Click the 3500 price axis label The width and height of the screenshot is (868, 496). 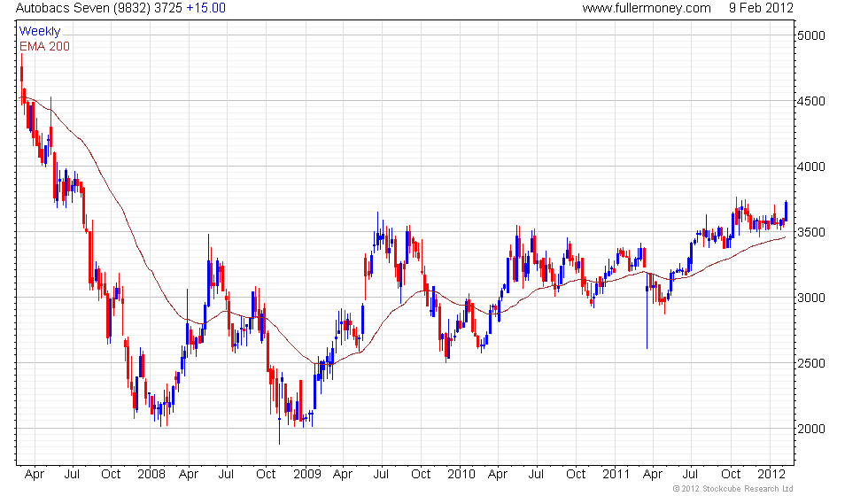(x=811, y=233)
